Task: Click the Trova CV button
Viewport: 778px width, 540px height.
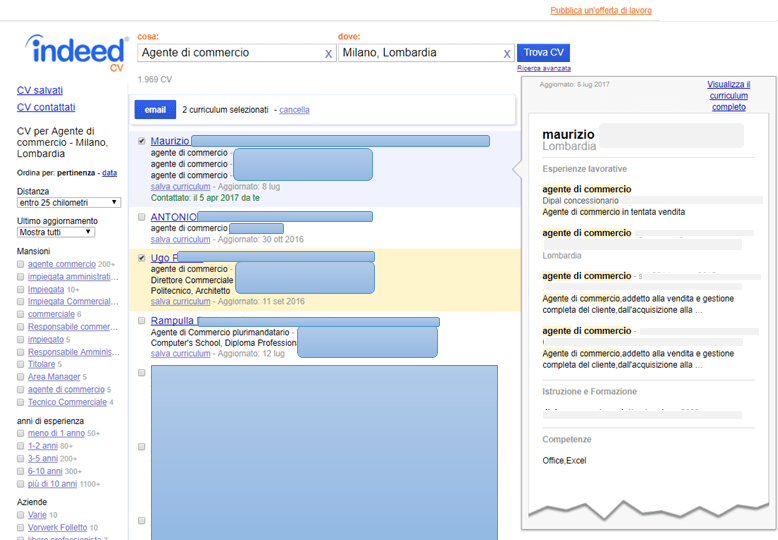Action: click(x=543, y=53)
